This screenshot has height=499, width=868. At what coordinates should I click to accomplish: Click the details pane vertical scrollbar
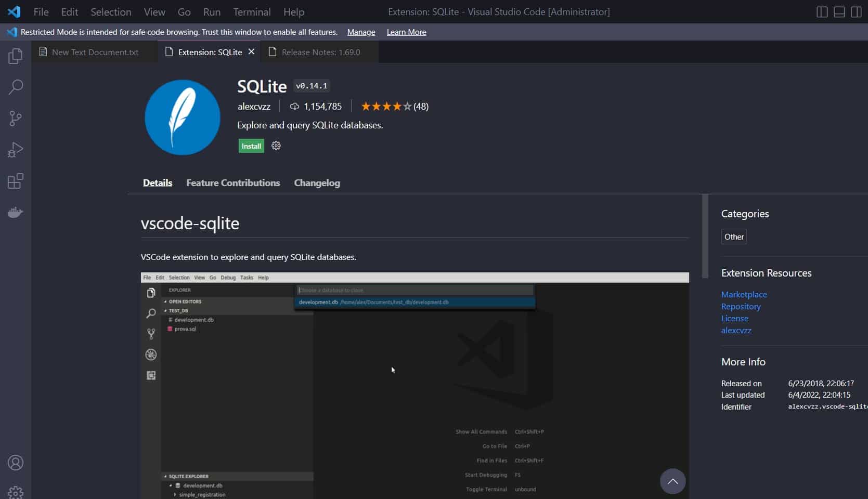click(x=705, y=236)
